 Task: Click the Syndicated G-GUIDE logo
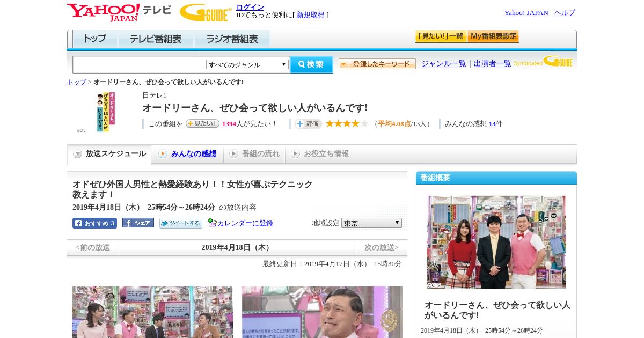pos(543,61)
